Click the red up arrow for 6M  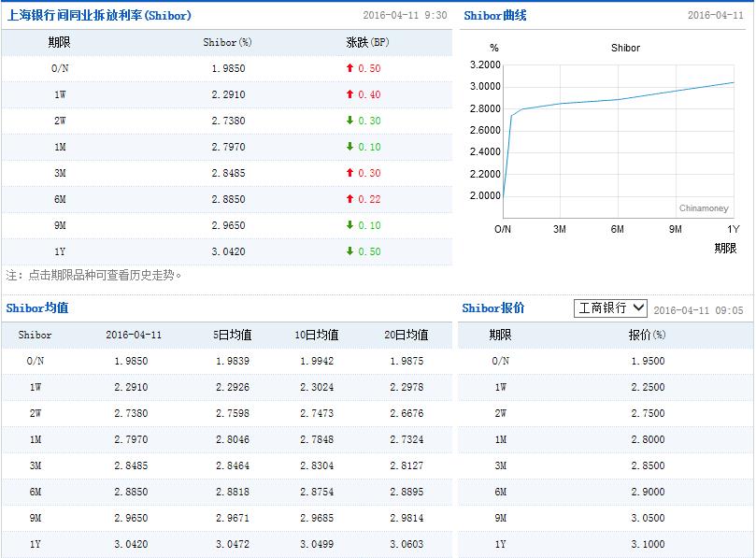[x=349, y=199]
